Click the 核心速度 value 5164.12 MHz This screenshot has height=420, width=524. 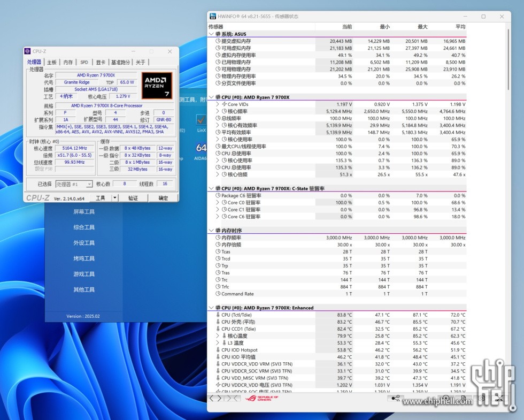coord(74,148)
